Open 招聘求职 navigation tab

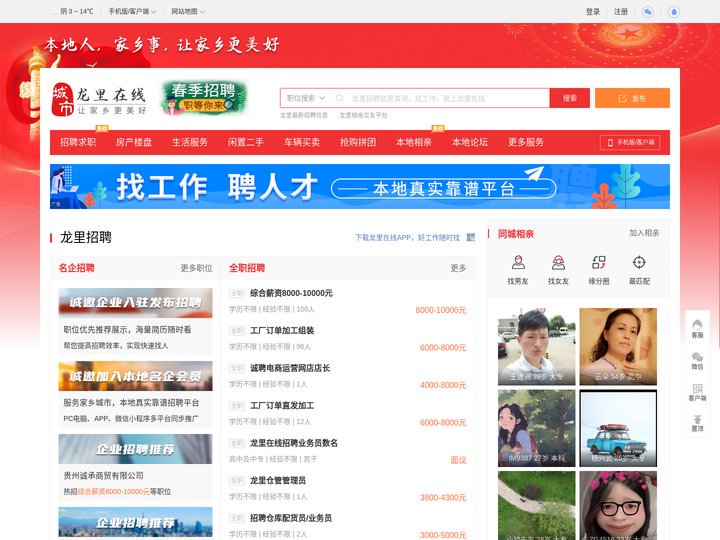[x=78, y=142]
